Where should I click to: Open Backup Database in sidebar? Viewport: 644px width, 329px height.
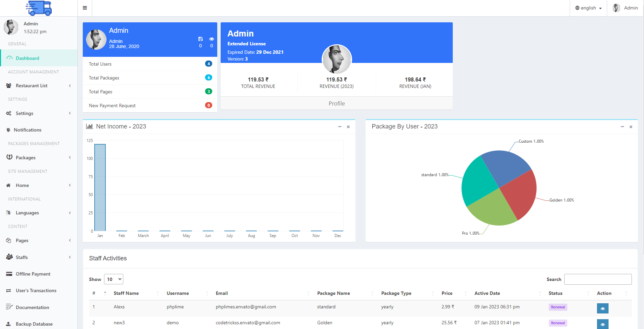coord(34,324)
